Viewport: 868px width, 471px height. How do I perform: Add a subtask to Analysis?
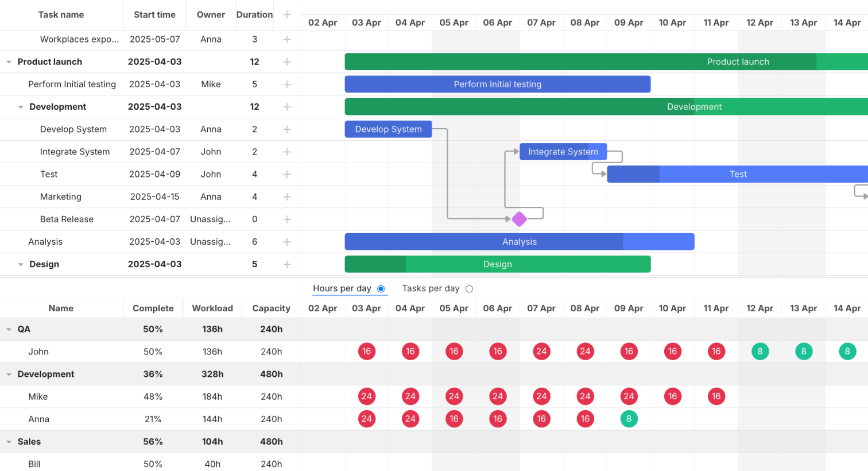(287, 241)
